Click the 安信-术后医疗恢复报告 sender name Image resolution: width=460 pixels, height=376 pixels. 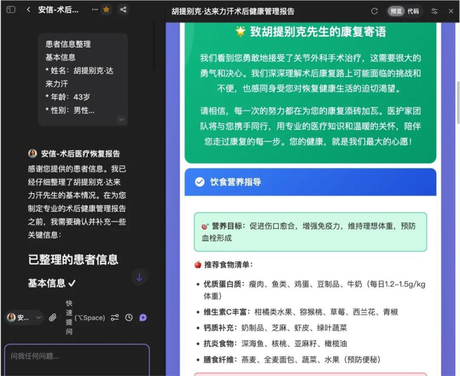[80, 154]
